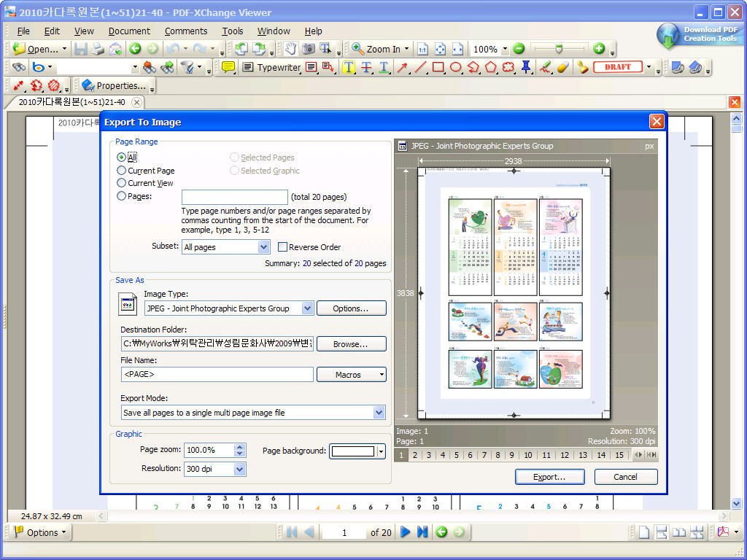Viewport: 747px width, 560px height.
Task: Open the Comments menu
Action: pyautogui.click(x=185, y=31)
